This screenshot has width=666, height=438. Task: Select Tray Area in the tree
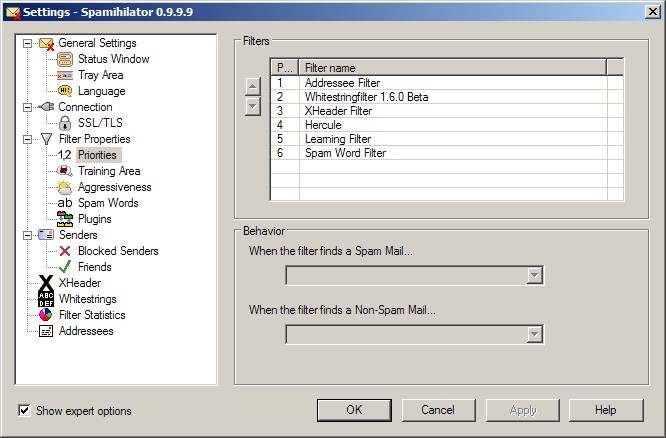pyautogui.click(x=101, y=75)
